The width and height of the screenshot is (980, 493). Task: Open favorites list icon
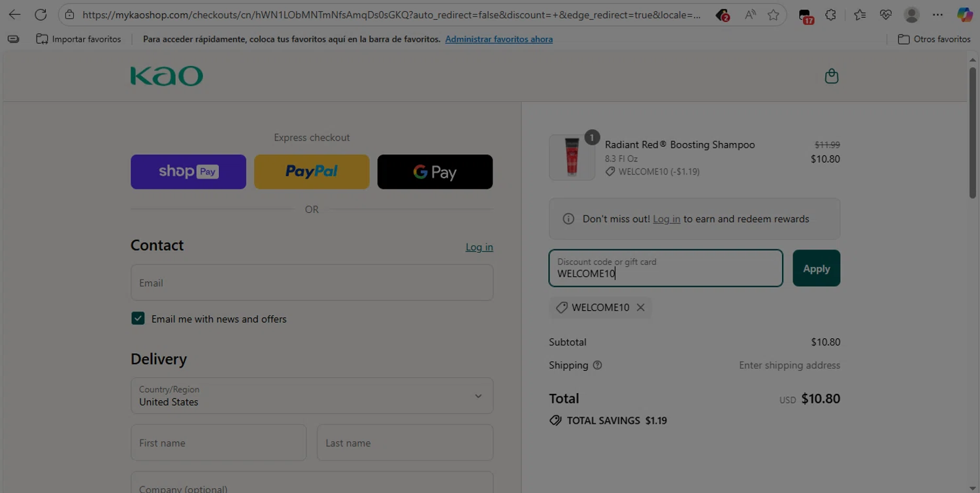(860, 14)
